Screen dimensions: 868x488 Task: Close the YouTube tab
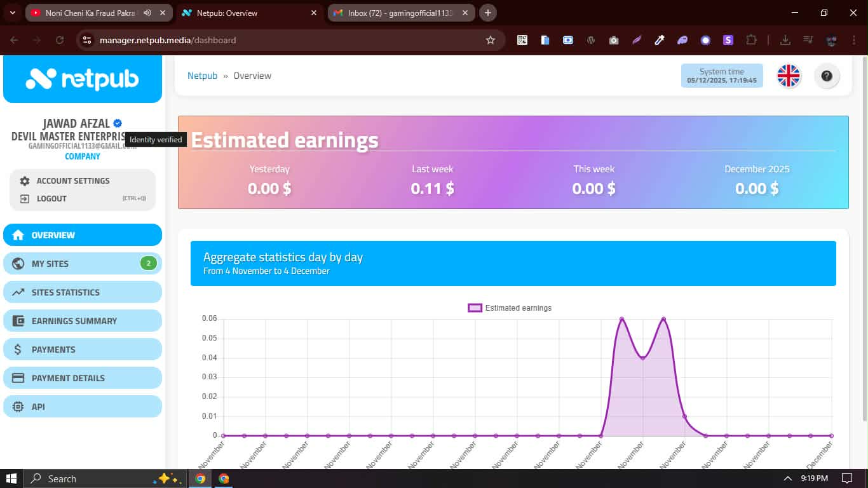(x=163, y=13)
